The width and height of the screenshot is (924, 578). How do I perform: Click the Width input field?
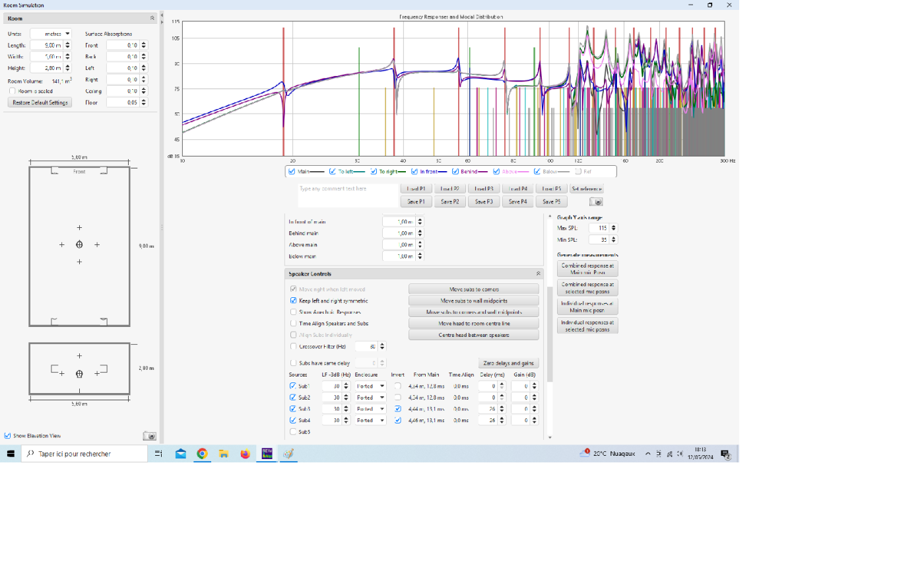[47, 57]
